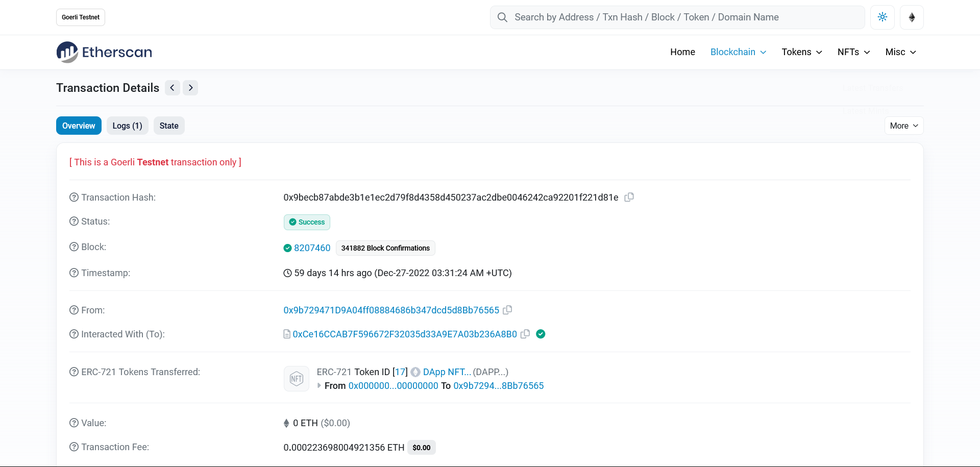Open the Tokens dropdown menu
Viewport: 980px width, 467px height.
(x=801, y=52)
